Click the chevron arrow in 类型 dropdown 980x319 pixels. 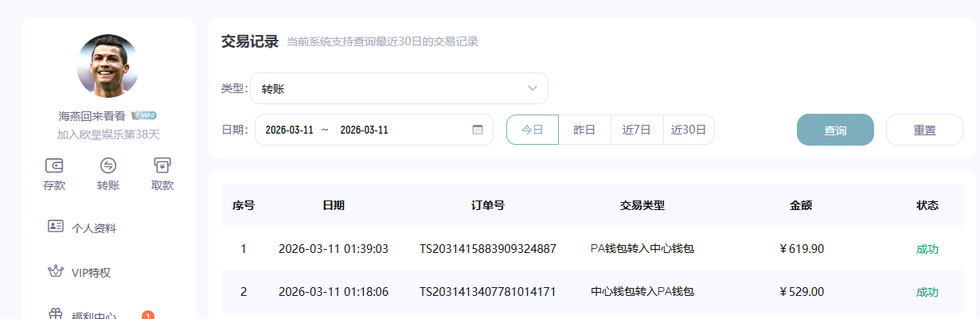point(533,88)
